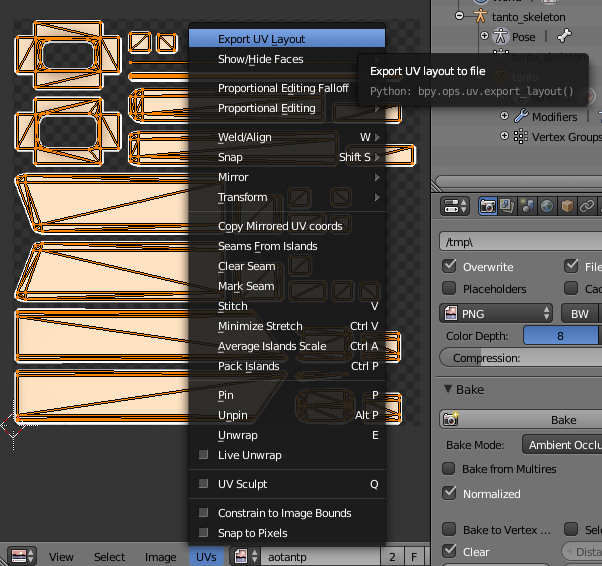Toggle Bake from Multires checkbox
The image size is (602, 566).
[449, 468]
